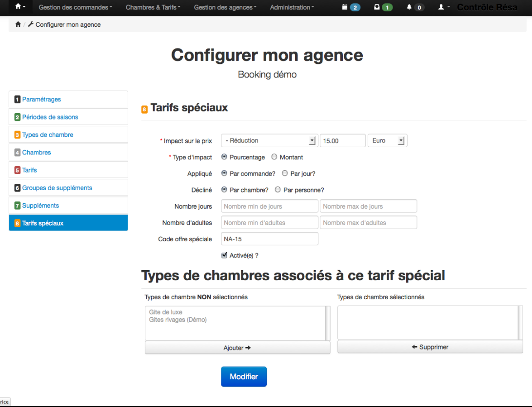The image size is (532, 407).
Task: Click inside the Code offre spéciale field
Action: click(269, 239)
